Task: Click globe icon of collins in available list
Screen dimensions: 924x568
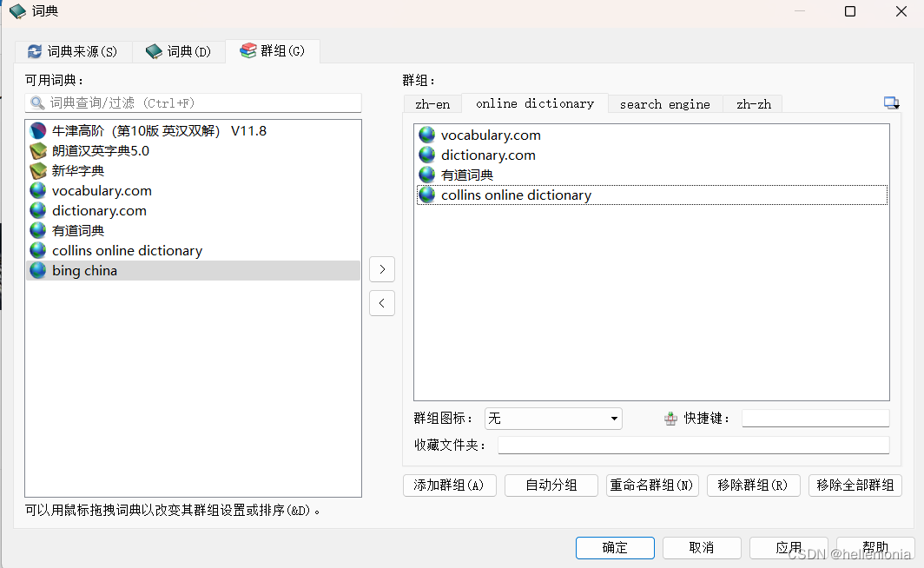Action: tap(37, 250)
